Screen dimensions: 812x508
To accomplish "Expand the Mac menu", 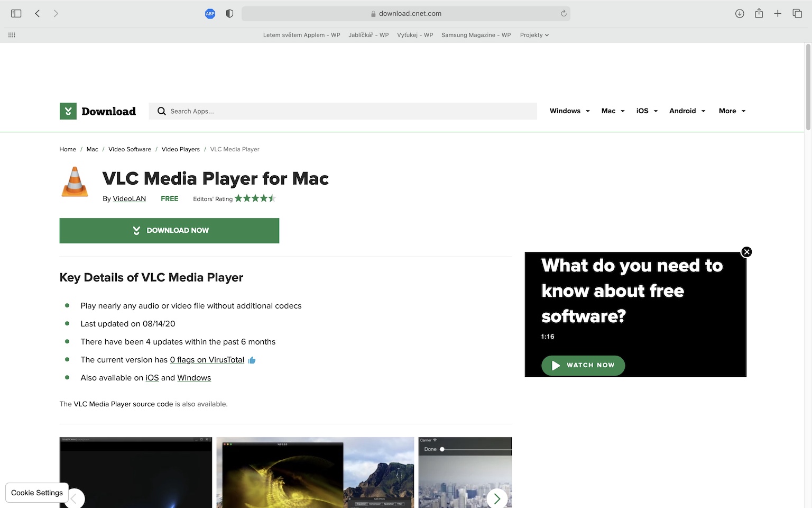I will [613, 111].
